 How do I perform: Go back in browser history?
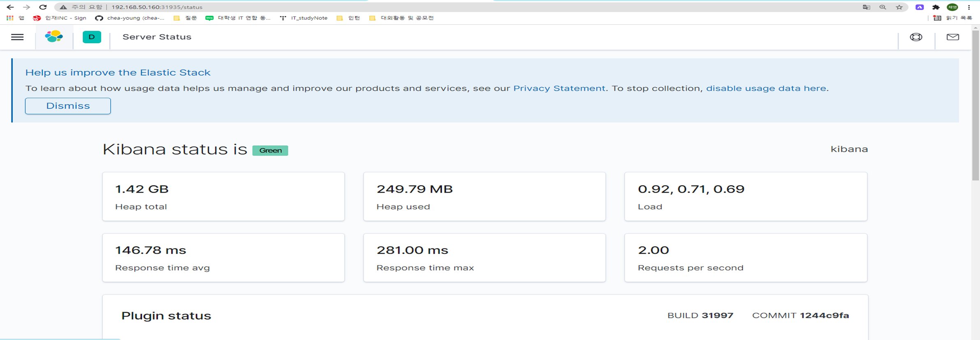10,7
